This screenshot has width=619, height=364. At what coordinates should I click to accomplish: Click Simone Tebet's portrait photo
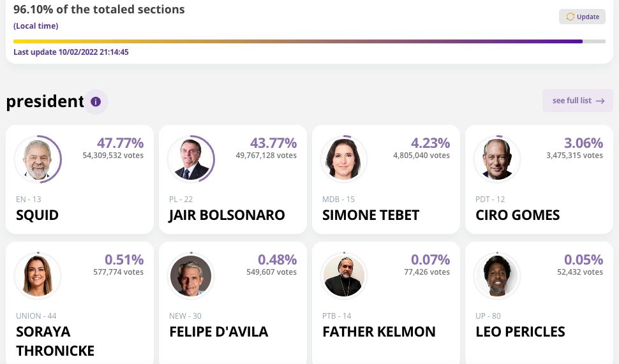tap(343, 159)
